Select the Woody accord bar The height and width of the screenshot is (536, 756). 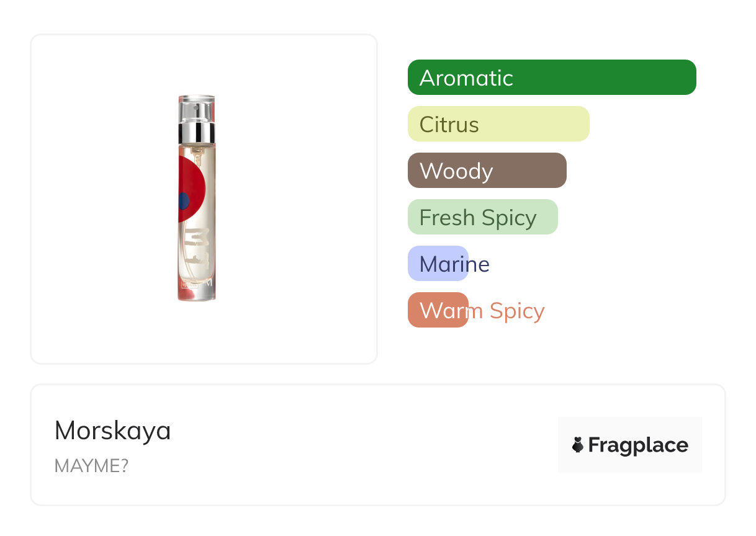click(x=487, y=171)
